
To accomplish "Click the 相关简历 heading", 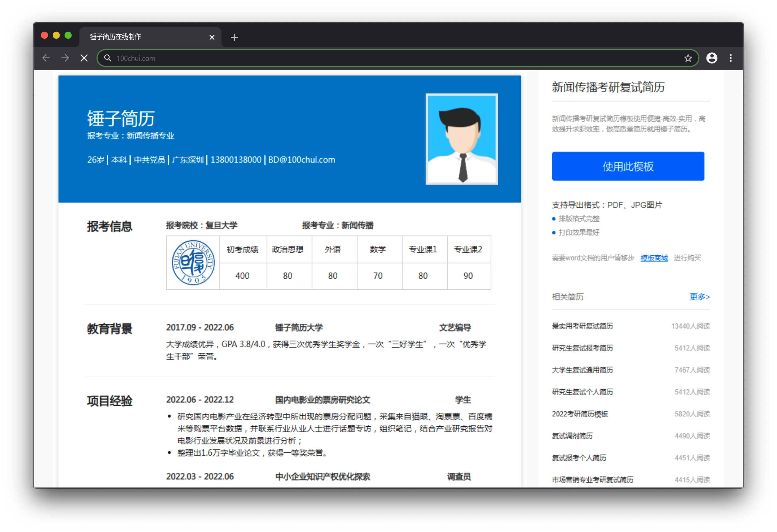I will pos(567,297).
